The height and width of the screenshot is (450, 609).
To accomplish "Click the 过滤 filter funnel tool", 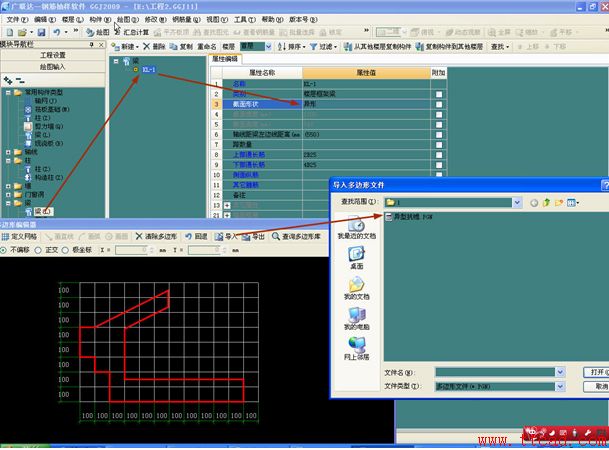I will [x=323, y=47].
